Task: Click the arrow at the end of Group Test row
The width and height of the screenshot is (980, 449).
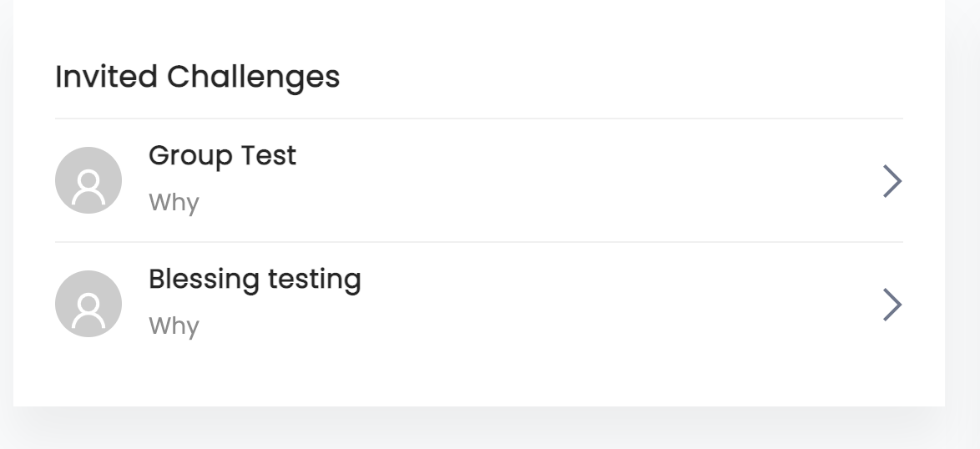Action: click(x=892, y=181)
